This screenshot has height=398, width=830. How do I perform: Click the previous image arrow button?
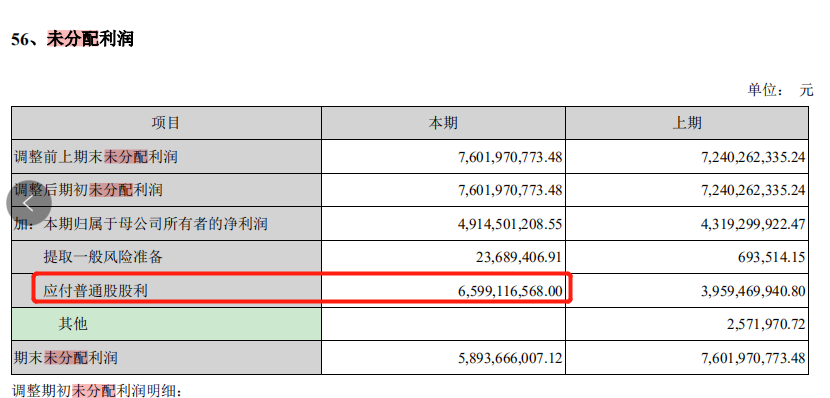pyautogui.click(x=29, y=203)
